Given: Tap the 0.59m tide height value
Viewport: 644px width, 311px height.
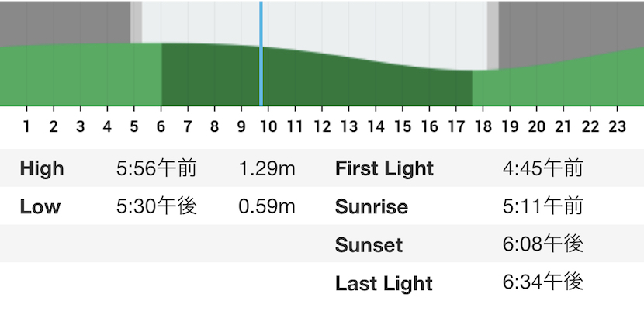Looking at the screenshot, I should [267, 206].
